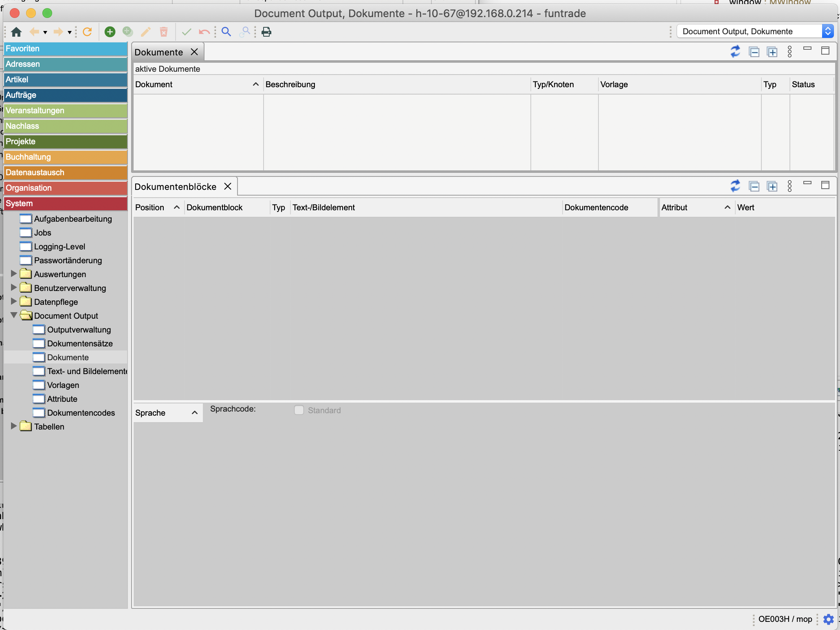Switch to the Dokumentenblöcke tab
This screenshot has width=840, height=630.
175,187
